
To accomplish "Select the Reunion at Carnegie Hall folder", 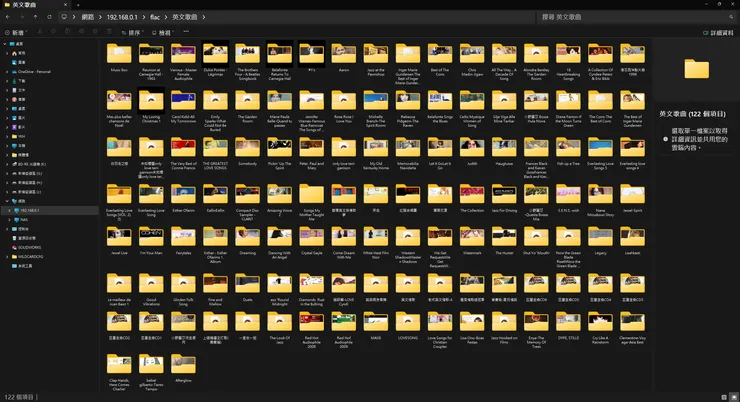I will [151, 61].
